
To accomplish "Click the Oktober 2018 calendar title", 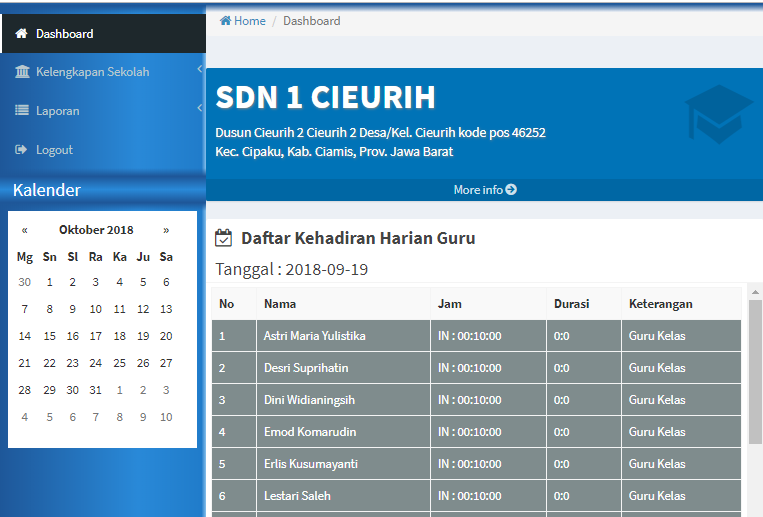I will point(96,230).
